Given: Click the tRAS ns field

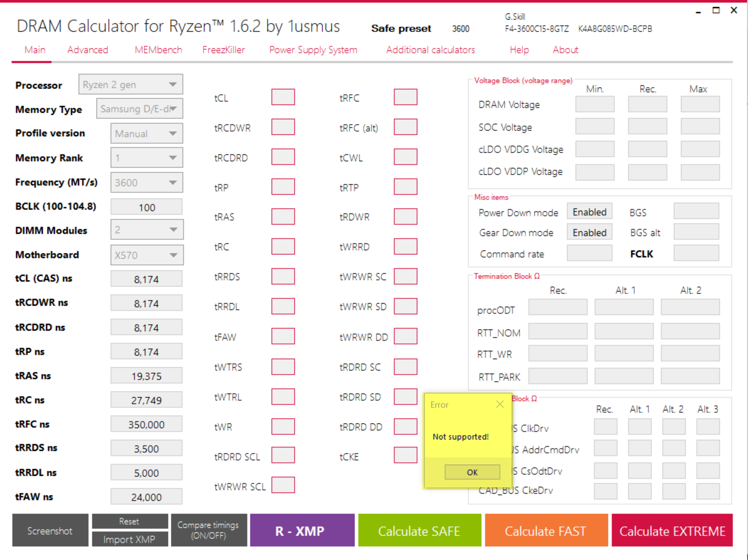Looking at the screenshot, I should click(147, 376).
